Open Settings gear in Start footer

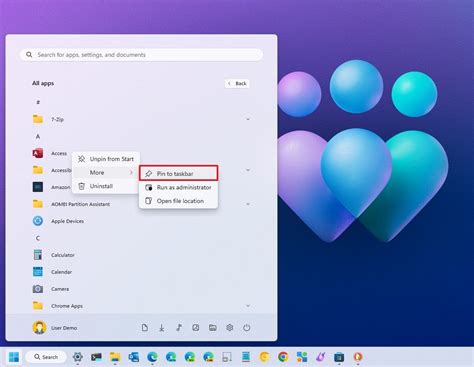[230, 328]
